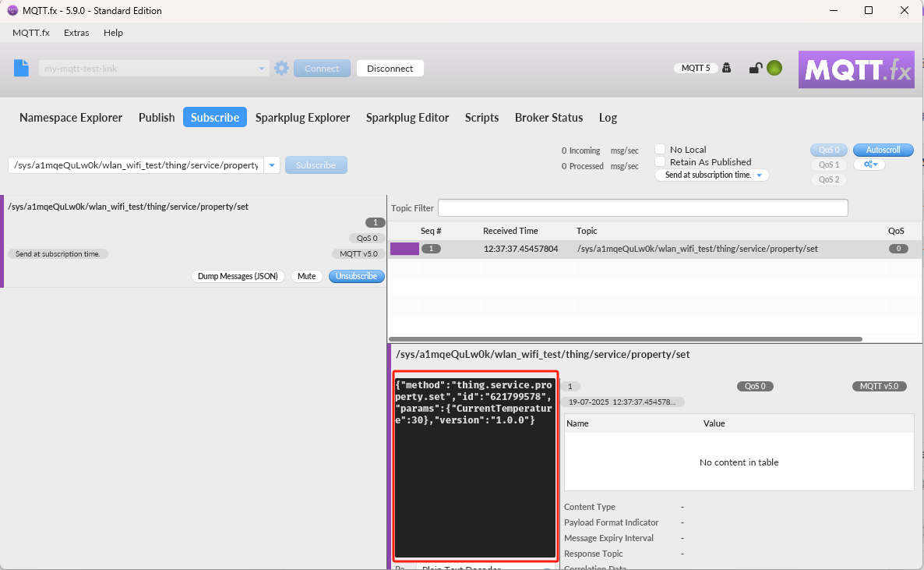Select the QoS 2 subscription level

pyautogui.click(x=828, y=179)
